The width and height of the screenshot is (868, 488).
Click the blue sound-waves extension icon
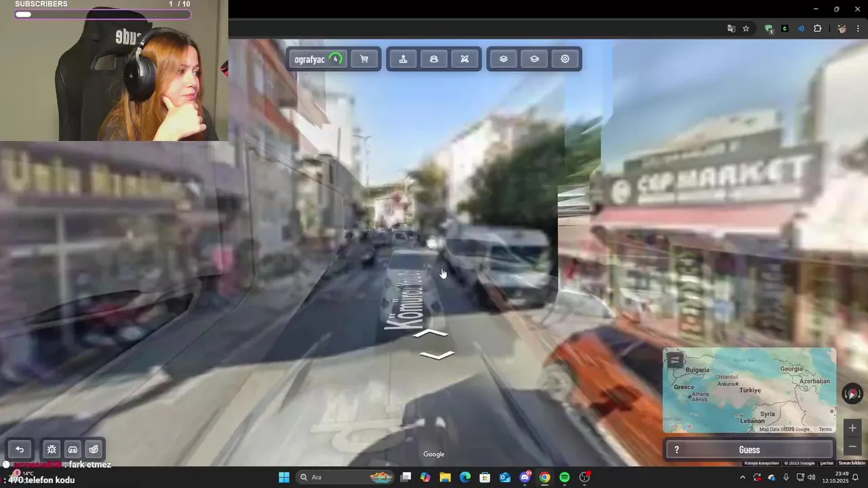(x=801, y=28)
